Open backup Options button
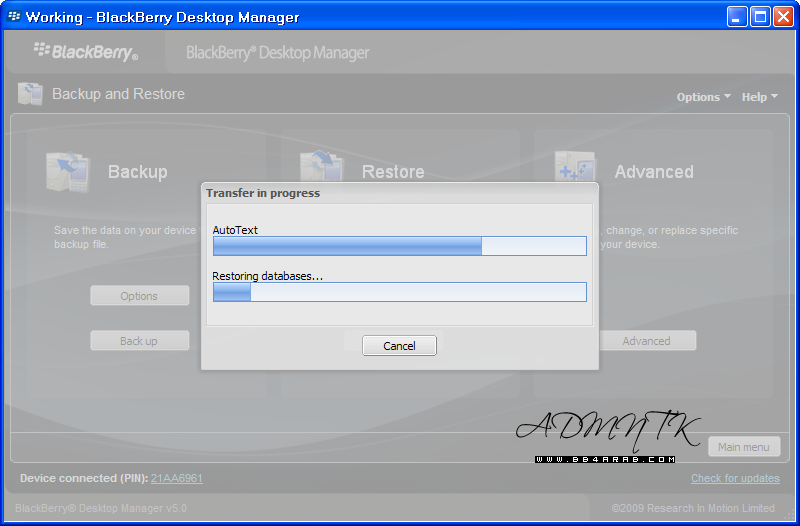The height and width of the screenshot is (526, 800). (x=139, y=296)
